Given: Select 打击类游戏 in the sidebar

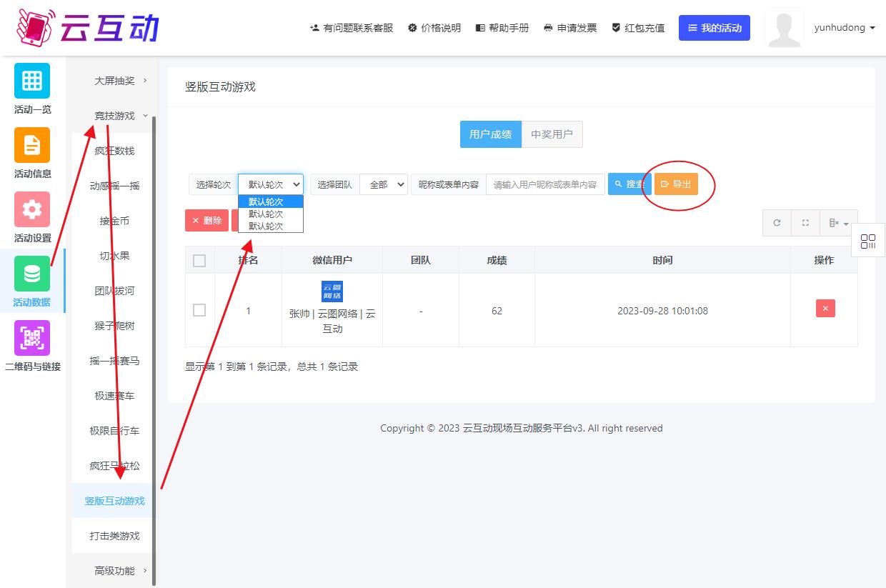Looking at the screenshot, I should pyautogui.click(x=114, y=536).
